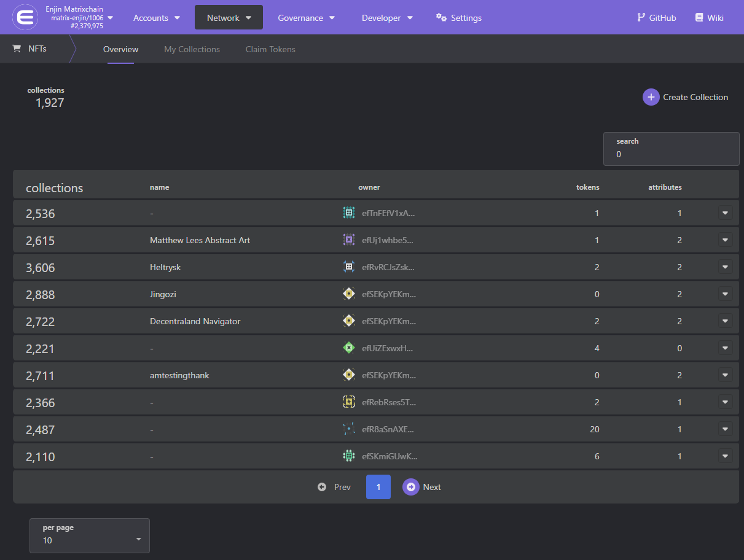Click owner address efR8aSnAXE
The height and width of the screenshot is (560, 744).
pos(388,429)
